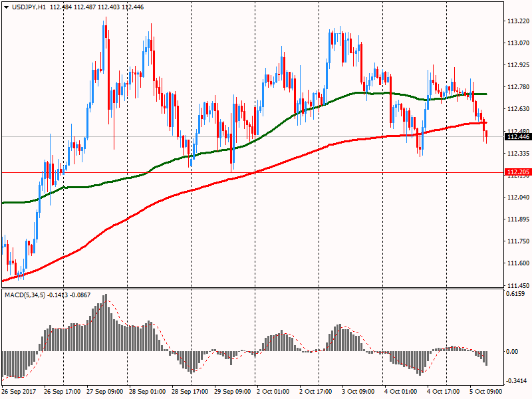Click the OHLC values 112.484 112.487 112.403 112.446
532x399 pixels.
point(96,7)
